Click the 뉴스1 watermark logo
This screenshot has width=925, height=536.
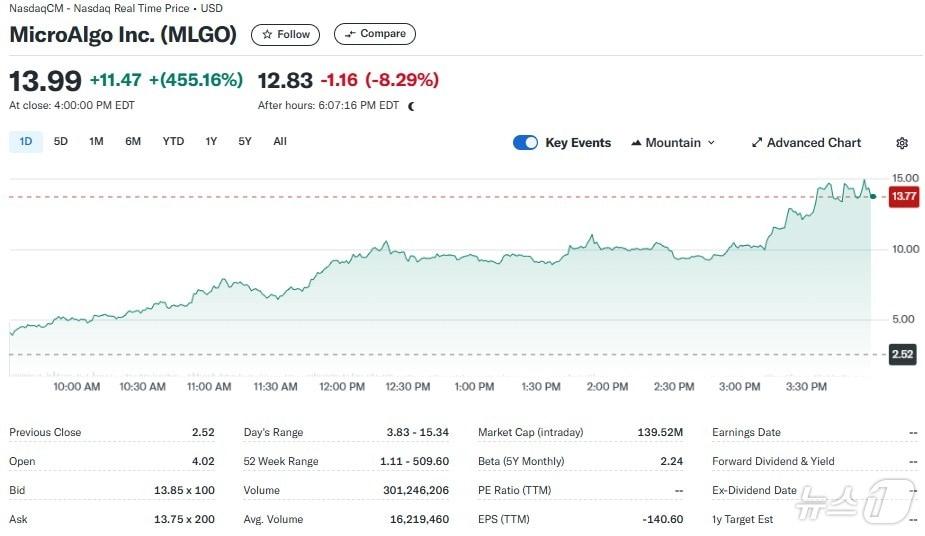tap(853, 502)
